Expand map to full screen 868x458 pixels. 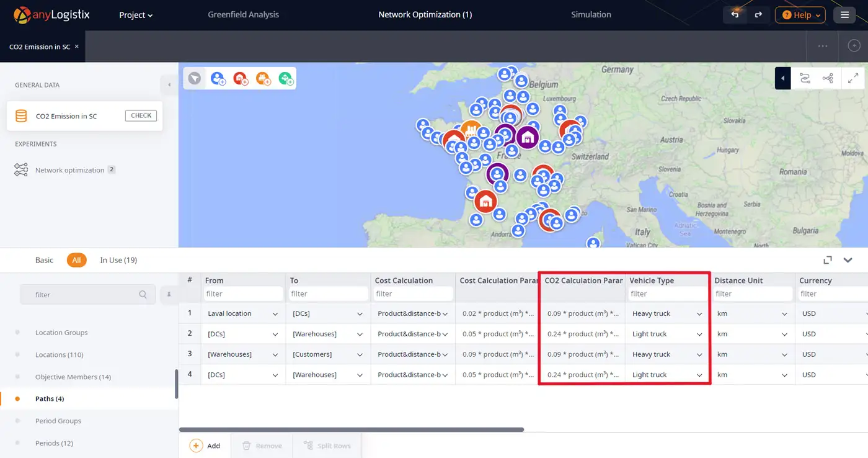pos(853,78)
